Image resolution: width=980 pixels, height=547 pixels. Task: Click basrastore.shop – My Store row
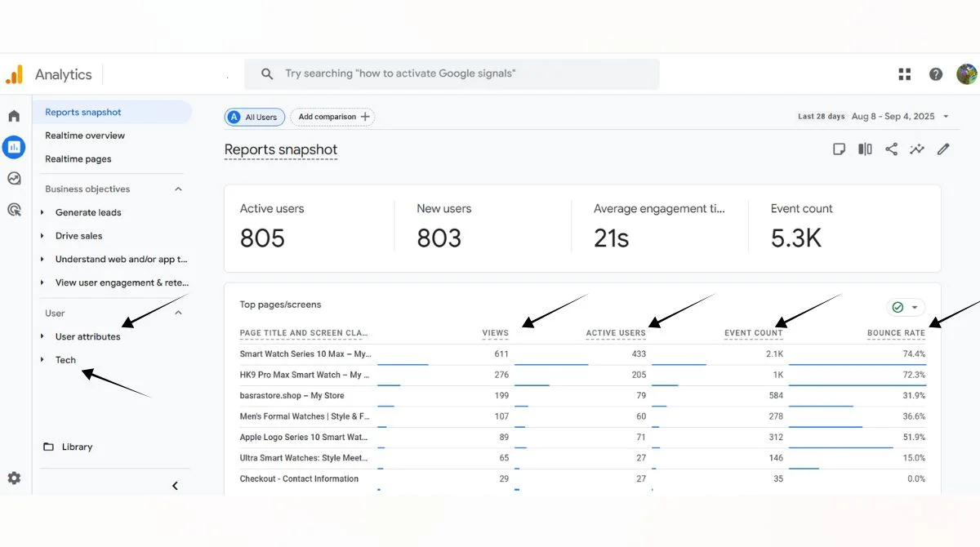[582, 396]
